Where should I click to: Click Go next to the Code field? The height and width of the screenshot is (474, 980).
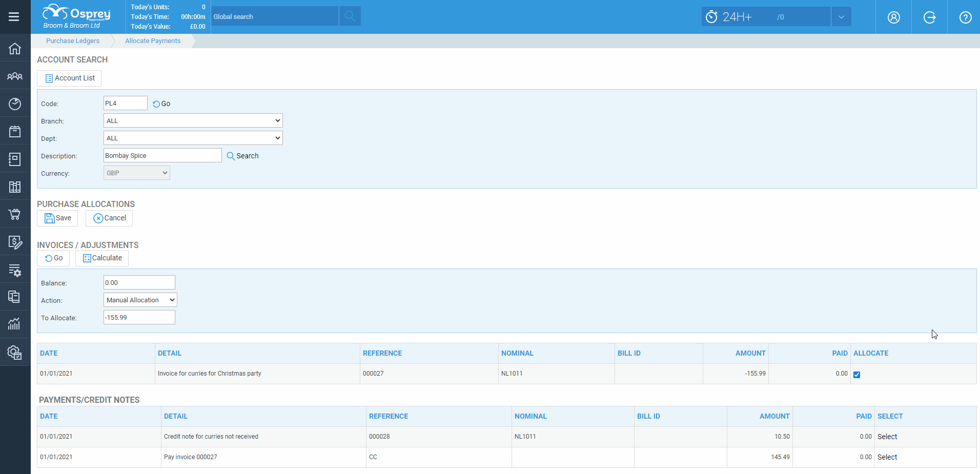(x=161, y=104)
